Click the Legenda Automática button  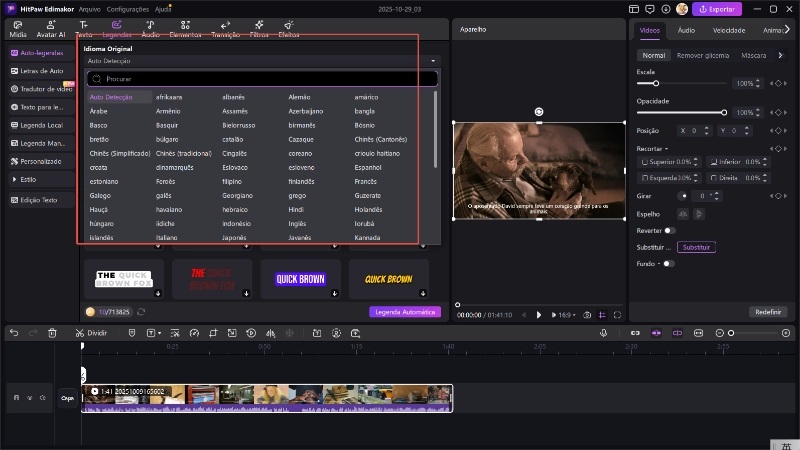click(404, 311)
